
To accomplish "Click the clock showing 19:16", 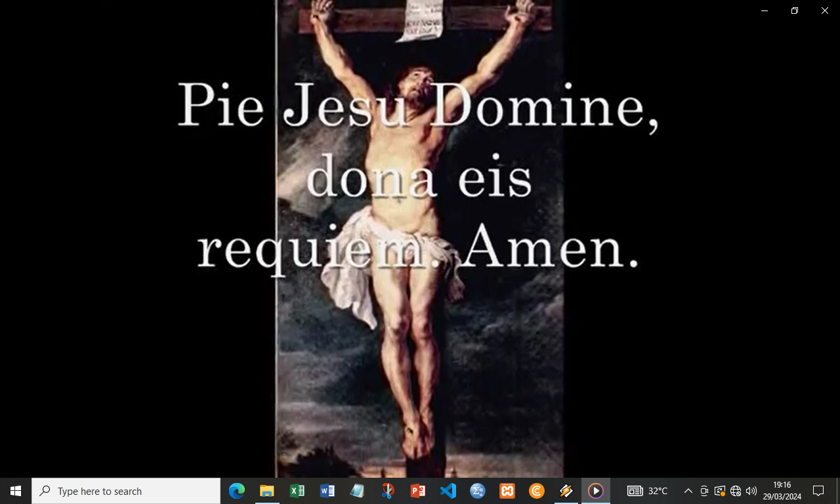I will click(782, 491).
